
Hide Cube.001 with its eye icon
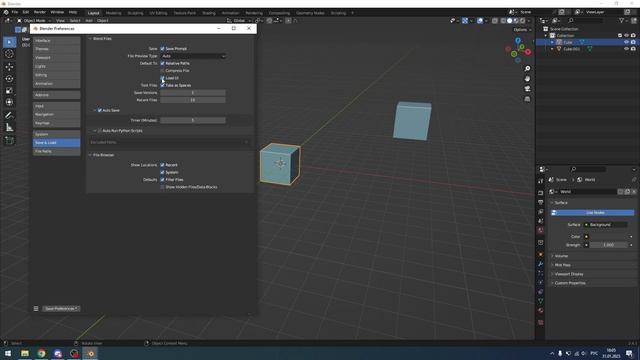(626, 49)
